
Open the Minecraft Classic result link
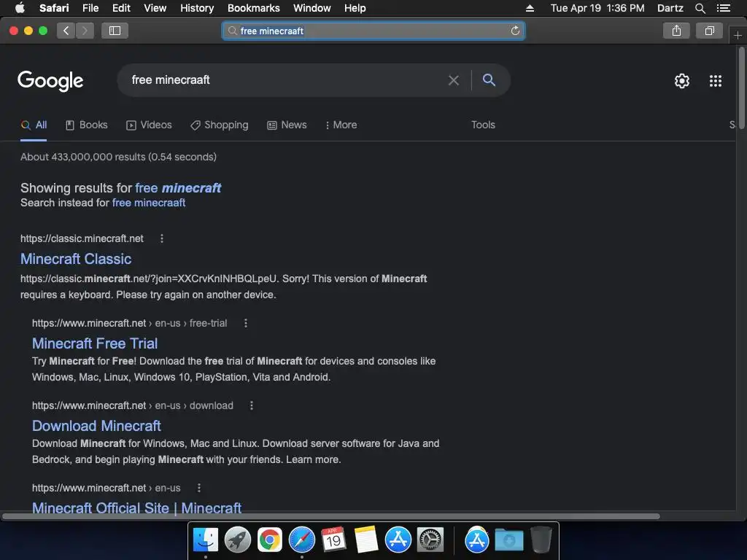pos(76,259)
